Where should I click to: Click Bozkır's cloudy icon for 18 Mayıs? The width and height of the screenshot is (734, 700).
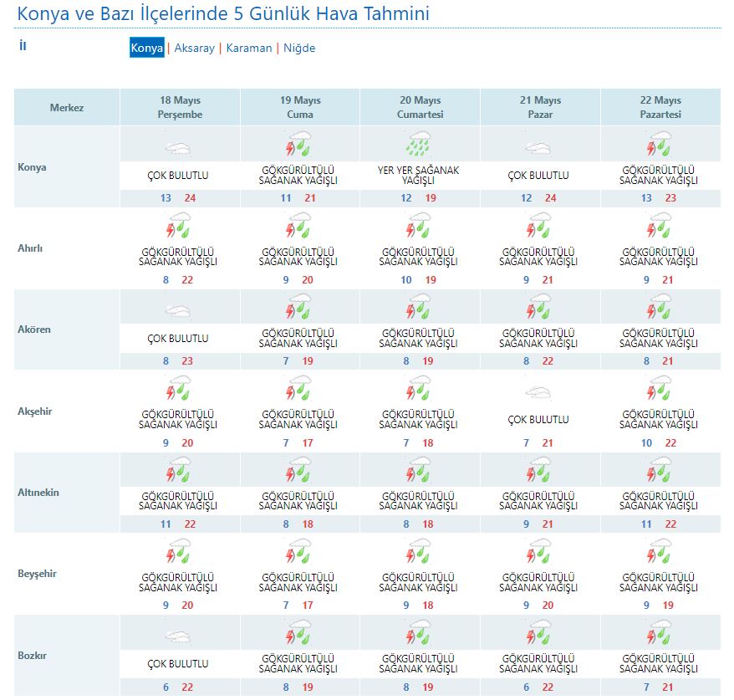(x=179, y=636)
